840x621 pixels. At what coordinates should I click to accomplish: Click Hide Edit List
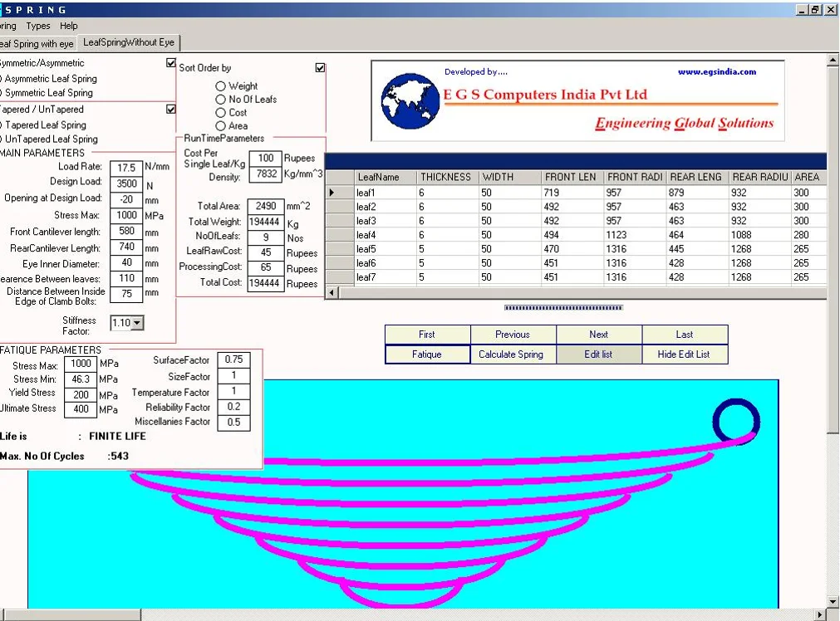(685, 354)
